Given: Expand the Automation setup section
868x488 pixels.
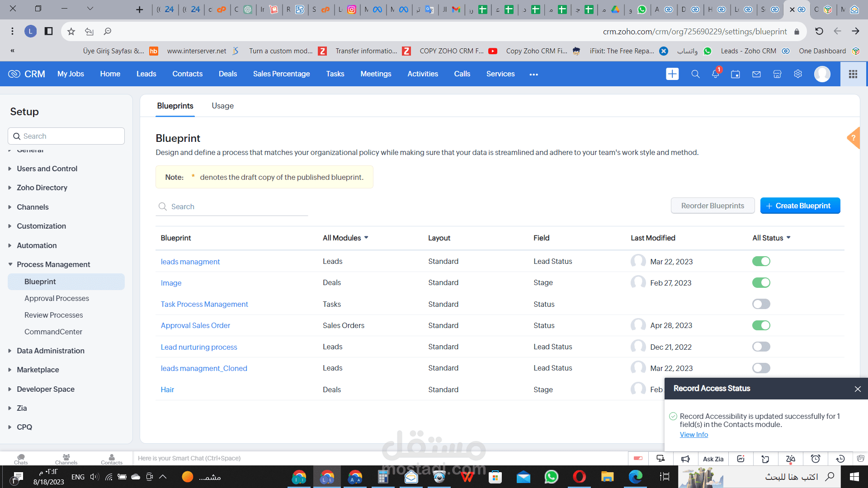Looking at the screenshot, I should pos(37,245).
